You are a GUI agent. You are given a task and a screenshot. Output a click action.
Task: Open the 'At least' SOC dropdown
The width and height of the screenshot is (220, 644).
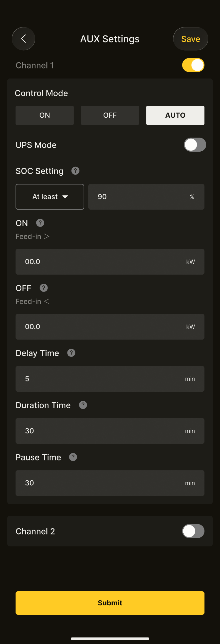coord(50,197)
